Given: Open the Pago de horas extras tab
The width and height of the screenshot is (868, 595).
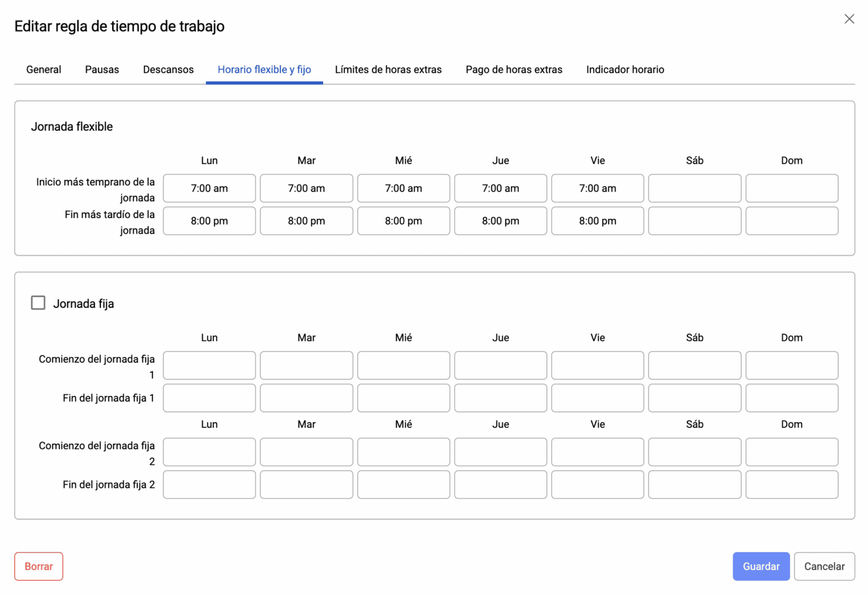Looking at the screenshot, I should (514, 69).
